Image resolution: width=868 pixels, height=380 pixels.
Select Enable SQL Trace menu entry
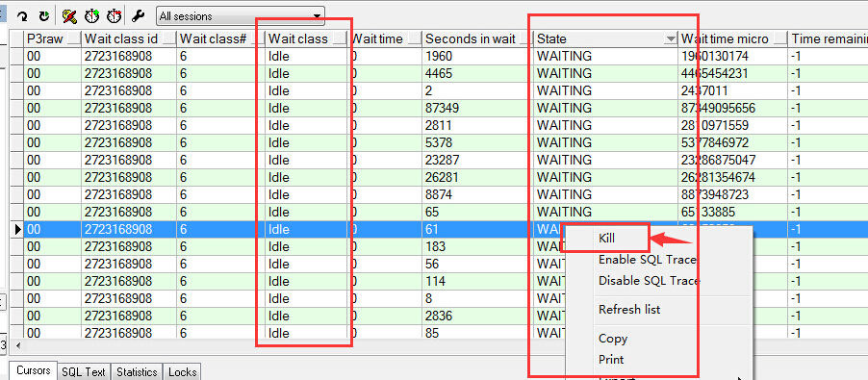(x=647, y=260)
